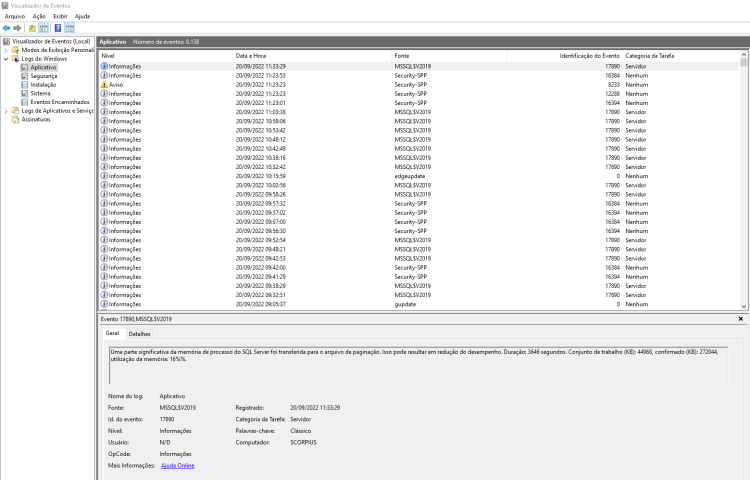Select the Aviso event 8233 row
This screenshot has width=750, height=480.
coord(419,85)
